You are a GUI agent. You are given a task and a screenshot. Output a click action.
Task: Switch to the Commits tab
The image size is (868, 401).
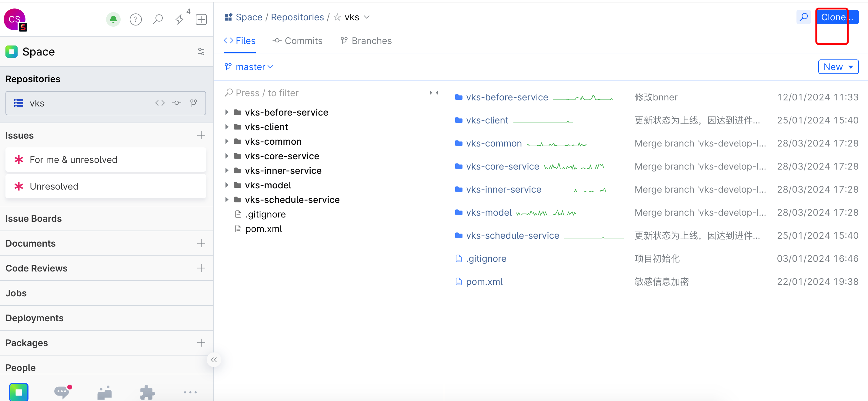click(298, 41)
